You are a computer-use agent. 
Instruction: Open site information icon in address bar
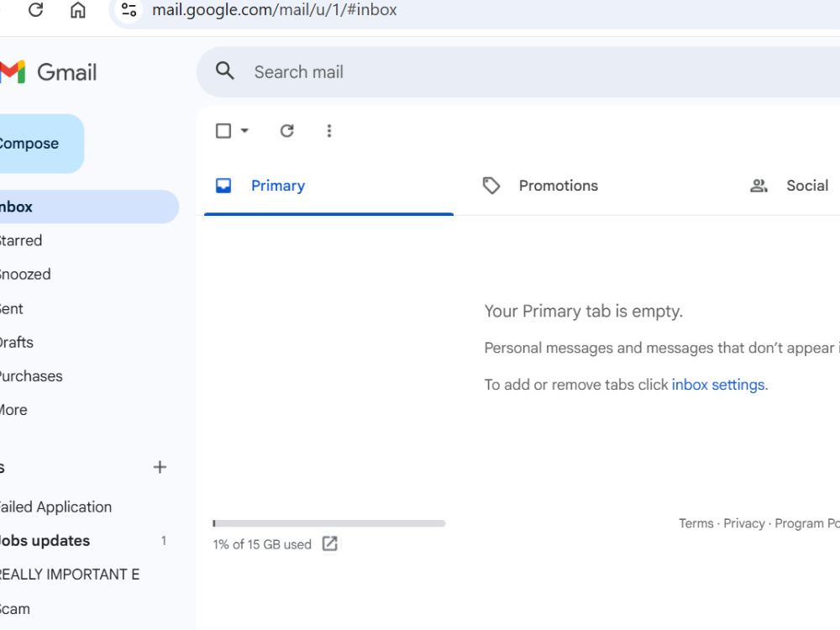click(129, 9)
